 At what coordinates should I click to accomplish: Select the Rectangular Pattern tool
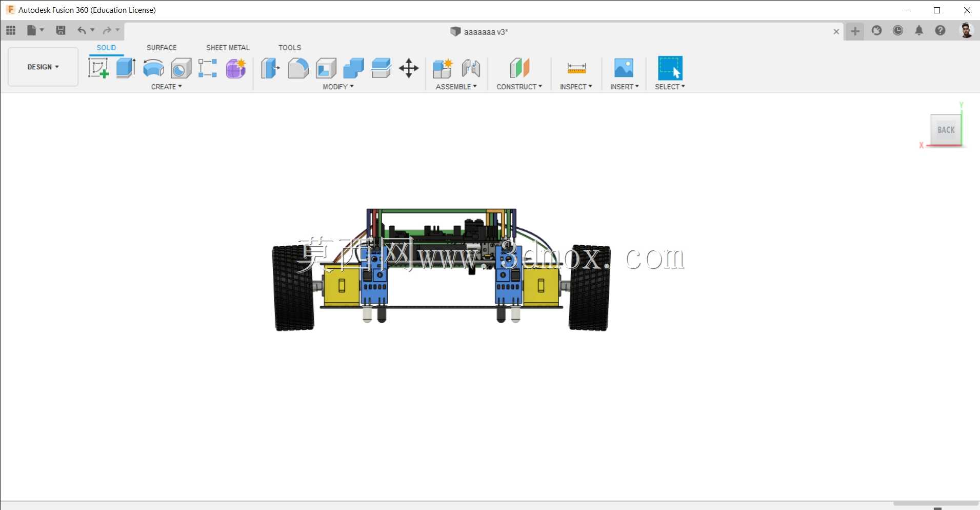[208, 68]
